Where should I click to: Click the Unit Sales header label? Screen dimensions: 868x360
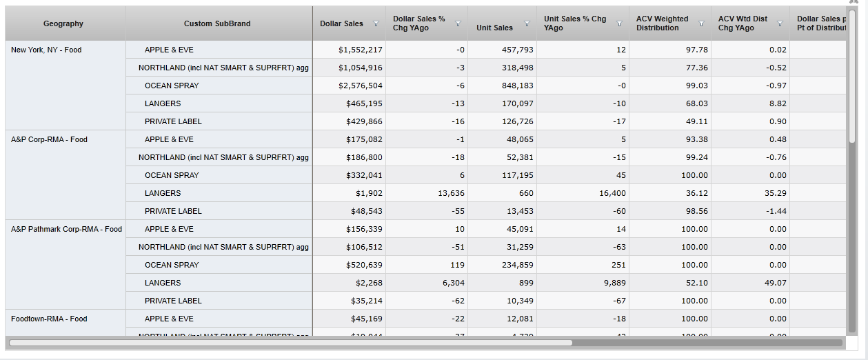pyautogui.click(x=494, y=28)
